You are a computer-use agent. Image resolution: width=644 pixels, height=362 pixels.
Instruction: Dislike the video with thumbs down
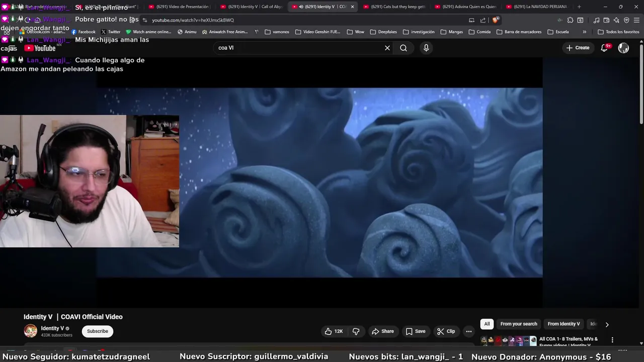[x=356, y=331]
